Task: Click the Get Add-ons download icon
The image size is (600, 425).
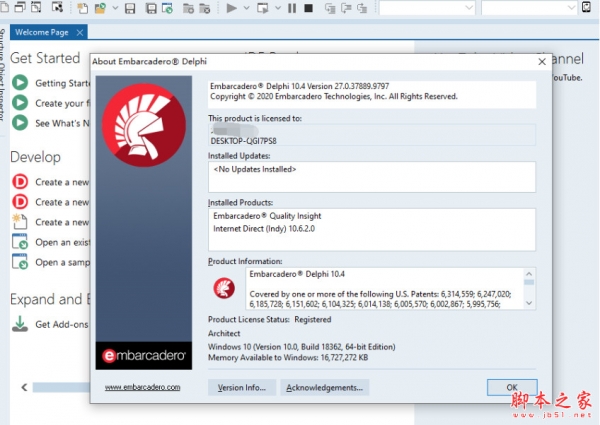Action: 20,324
